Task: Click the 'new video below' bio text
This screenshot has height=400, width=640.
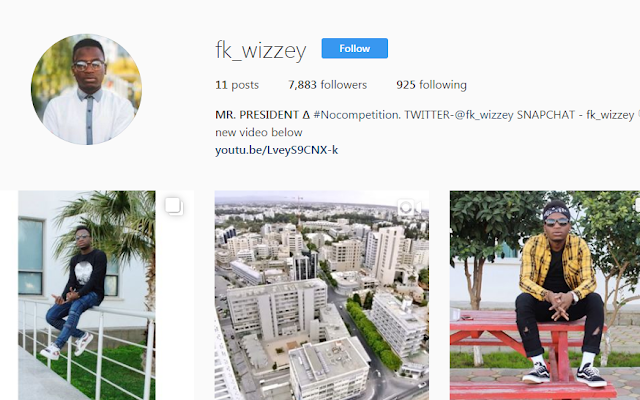Action: 259,133
